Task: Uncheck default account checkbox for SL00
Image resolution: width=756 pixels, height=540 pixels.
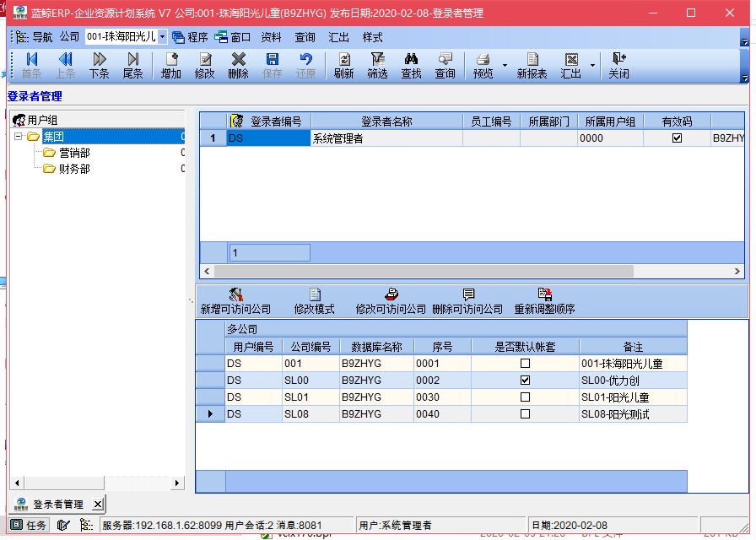Action: (x=525, y=381)
